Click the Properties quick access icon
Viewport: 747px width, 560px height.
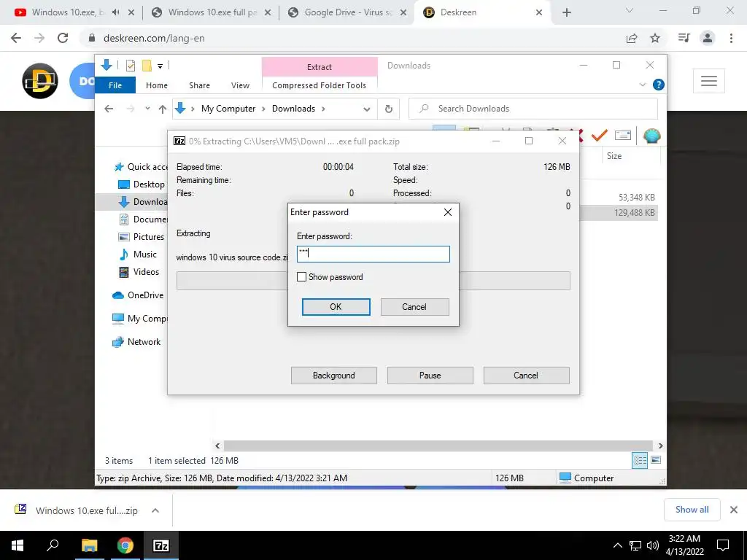(x=130, y=66)
